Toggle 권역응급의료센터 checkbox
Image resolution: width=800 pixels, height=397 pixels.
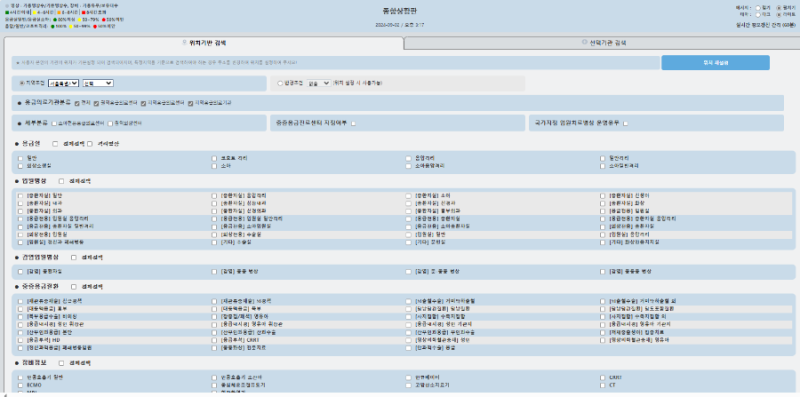click(x=96, y=103)
